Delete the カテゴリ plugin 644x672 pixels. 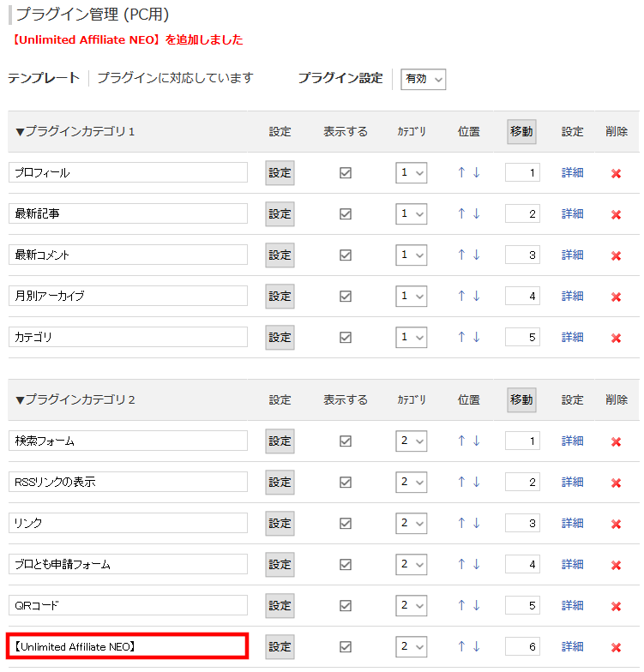click(x=616, y=338)
